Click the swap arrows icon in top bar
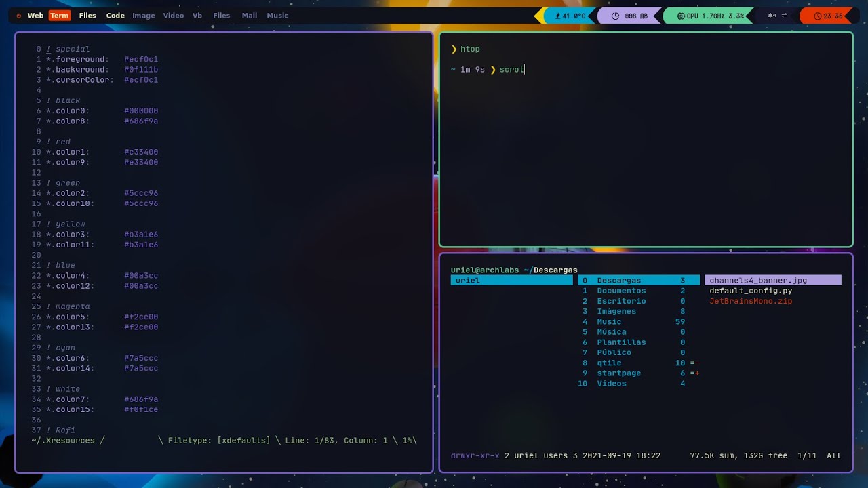The image size is (868, 488). point(784,16)
